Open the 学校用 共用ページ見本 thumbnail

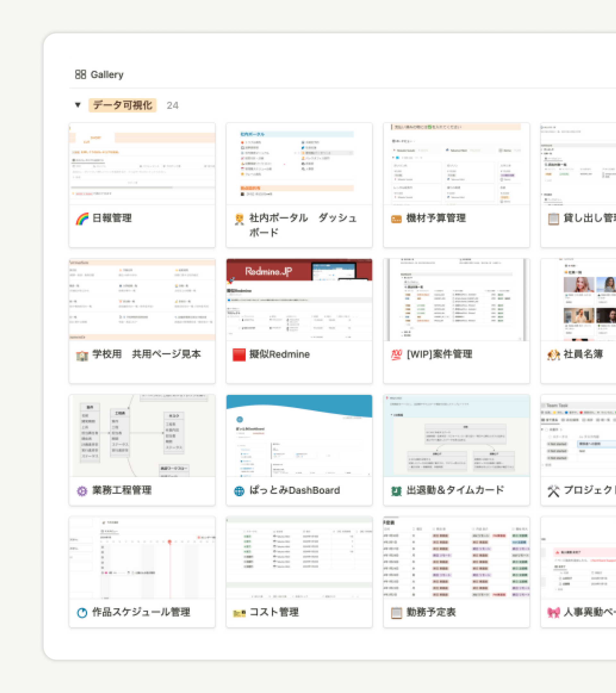pos(142,300)
